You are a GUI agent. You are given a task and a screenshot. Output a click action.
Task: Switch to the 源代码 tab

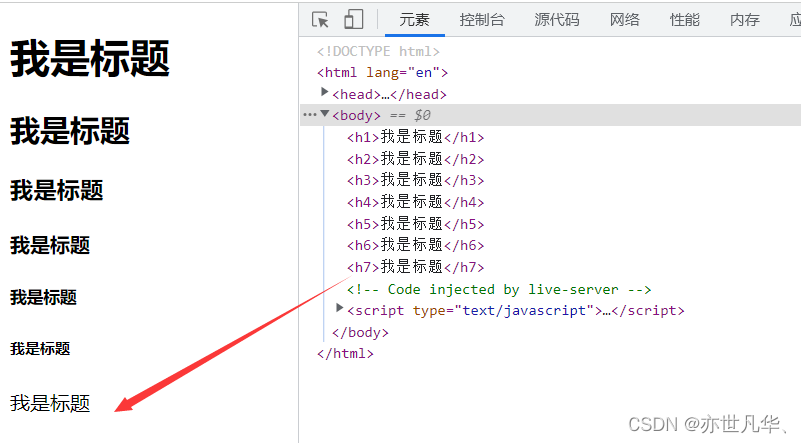click(557, 20)
